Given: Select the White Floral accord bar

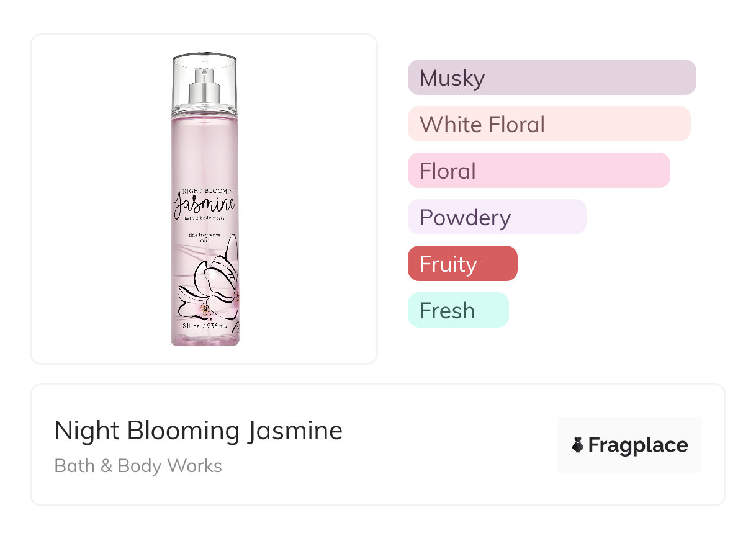Looking at the screenshot, I should (549, 124).
